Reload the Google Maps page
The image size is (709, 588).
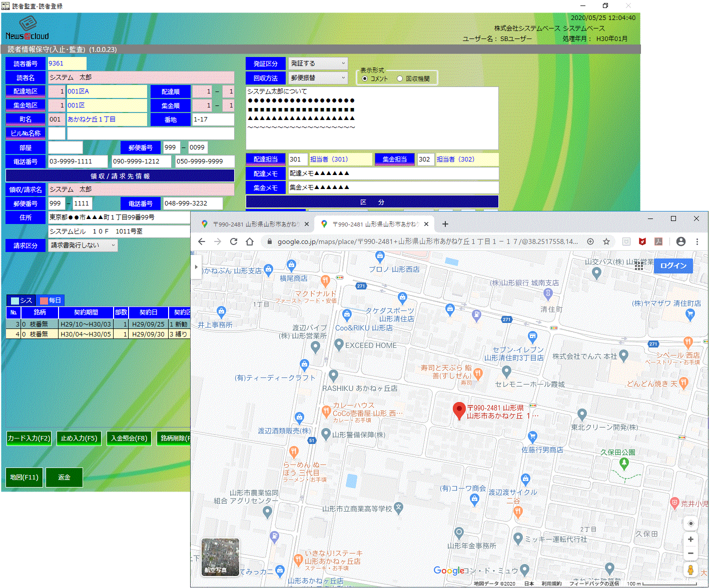coord(233,241)
